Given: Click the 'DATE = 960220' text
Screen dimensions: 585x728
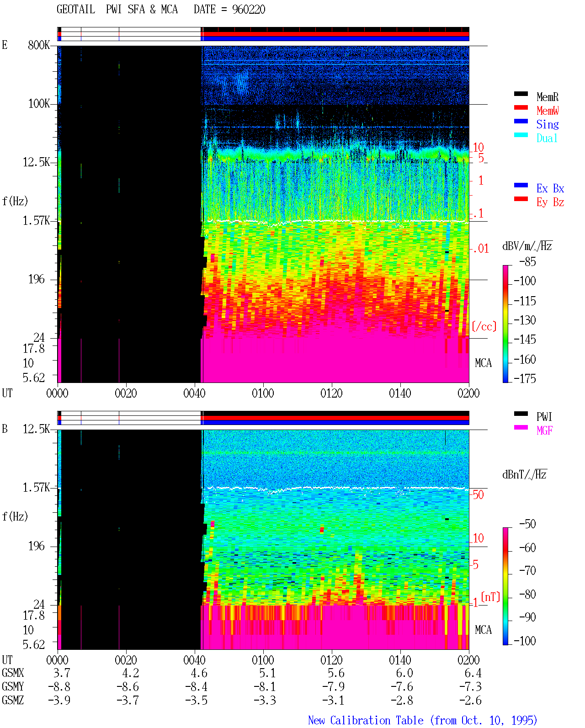Looking at the screenshot, I should (229, 9).
